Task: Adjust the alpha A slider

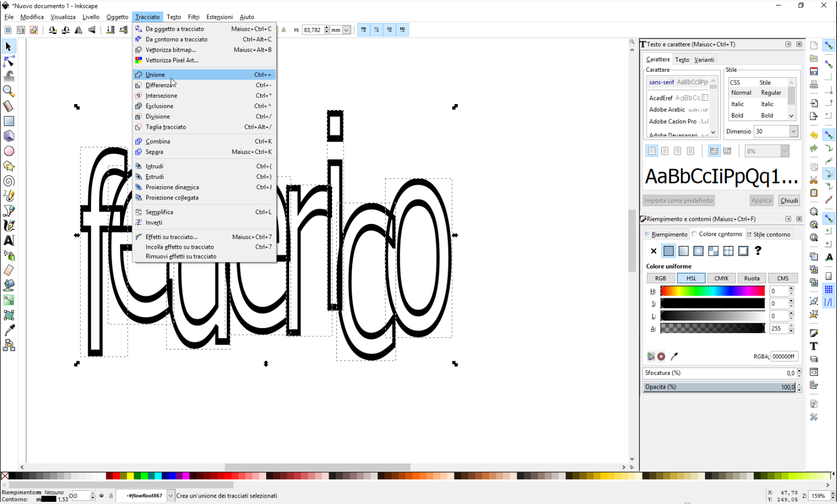Action: tap(712, 328)
